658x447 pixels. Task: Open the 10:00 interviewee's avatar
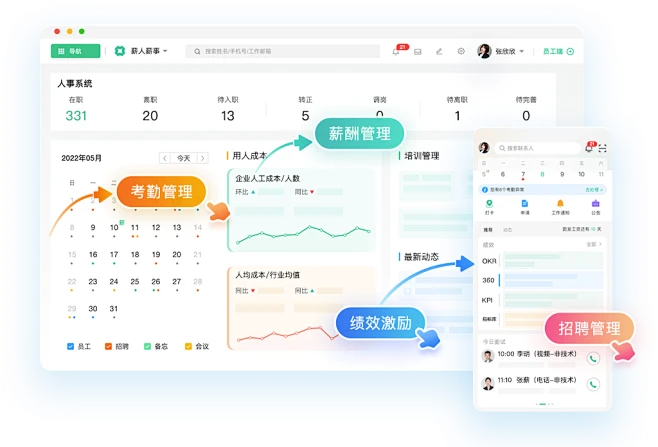pyautogui.click(x=488, y=356)
